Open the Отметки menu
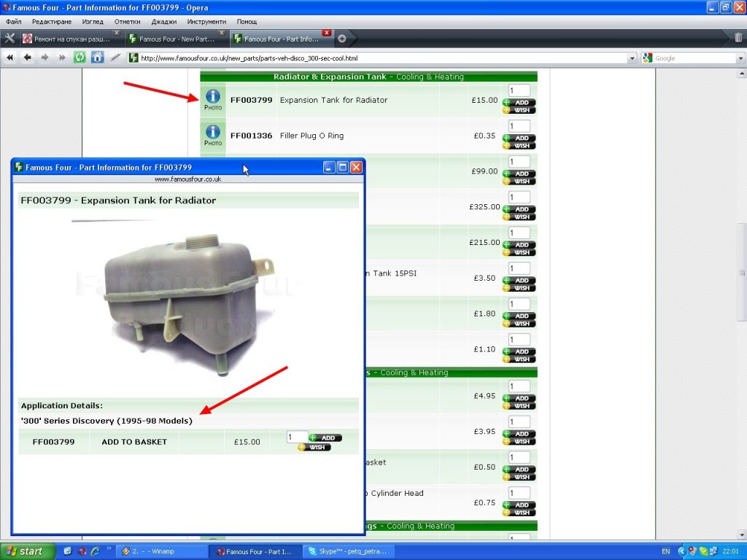The width and height of the screenshot is (747, 560). pos(127,21)
